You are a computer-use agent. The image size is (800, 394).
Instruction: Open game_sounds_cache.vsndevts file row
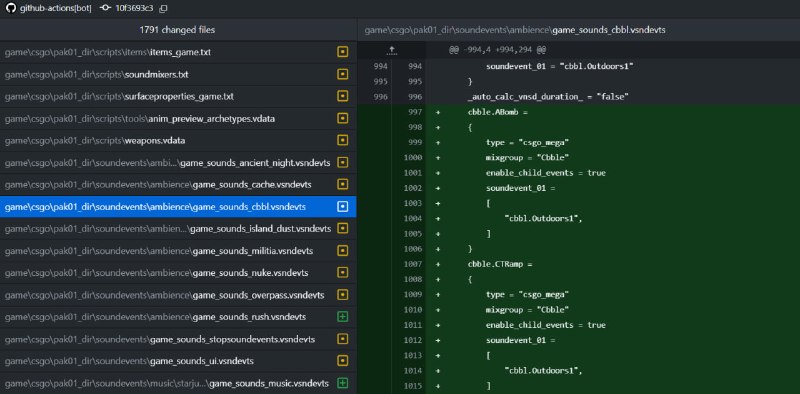point(178,184)
